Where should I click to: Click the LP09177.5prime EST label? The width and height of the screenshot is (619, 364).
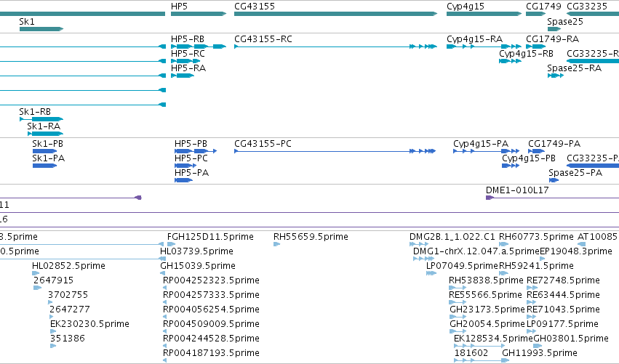tap(562, 324)
